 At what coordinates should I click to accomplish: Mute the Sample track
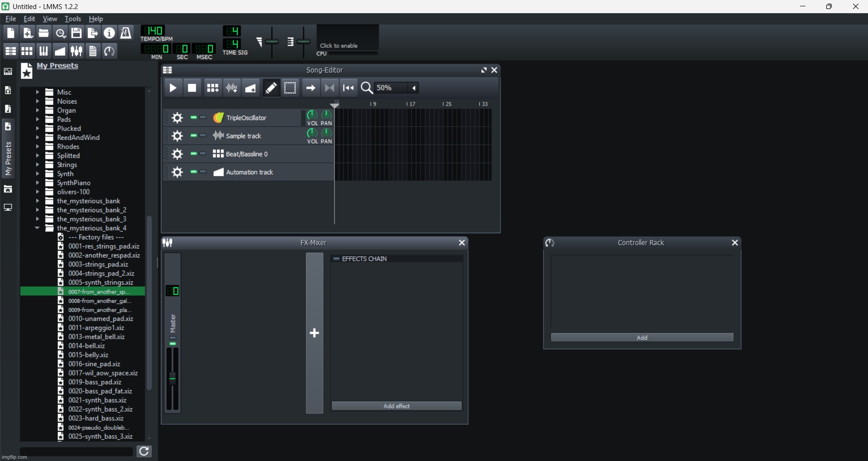coord(194,136)
